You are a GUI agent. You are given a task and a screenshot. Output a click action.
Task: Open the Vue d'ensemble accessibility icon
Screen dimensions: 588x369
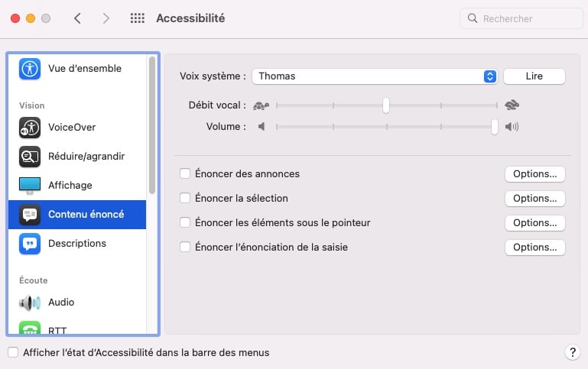30,69
